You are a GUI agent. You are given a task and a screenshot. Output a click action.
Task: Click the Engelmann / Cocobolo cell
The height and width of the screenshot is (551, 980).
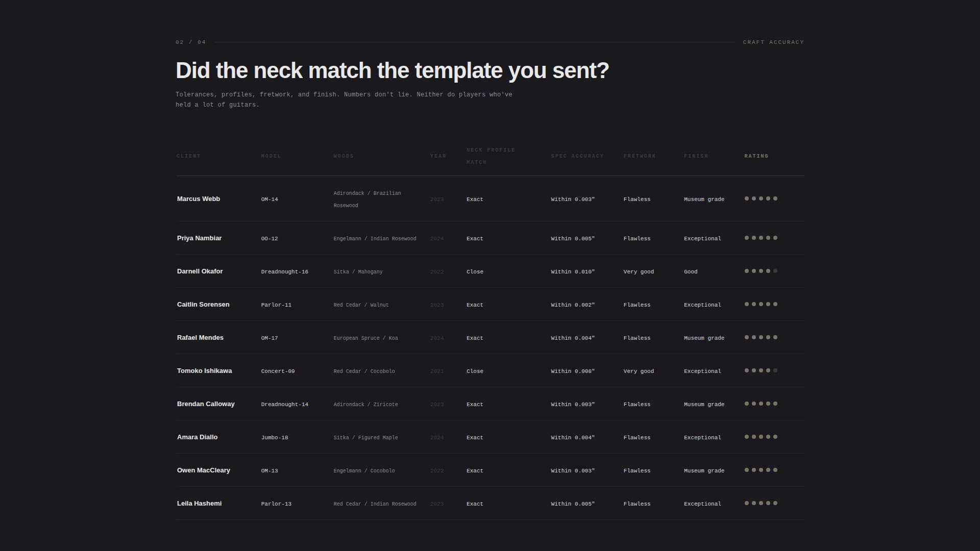(x=364, y=471)
